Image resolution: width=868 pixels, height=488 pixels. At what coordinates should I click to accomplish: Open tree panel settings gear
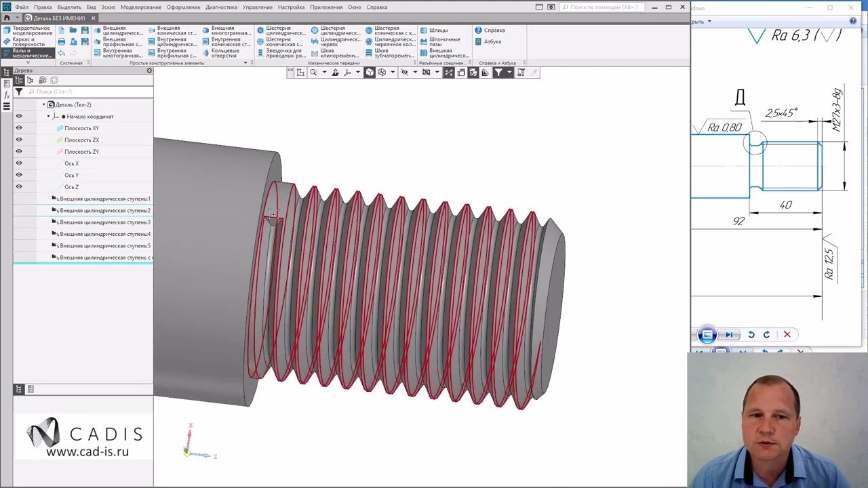tap(149, 70)
